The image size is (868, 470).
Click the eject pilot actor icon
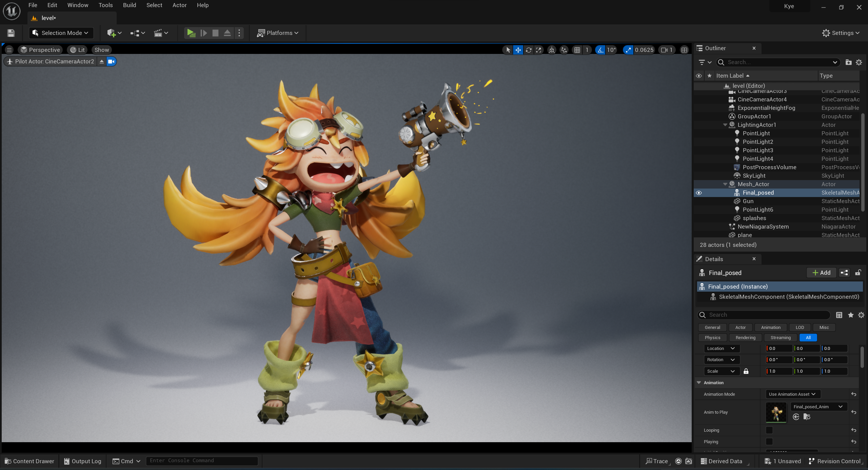pos(101,61)
